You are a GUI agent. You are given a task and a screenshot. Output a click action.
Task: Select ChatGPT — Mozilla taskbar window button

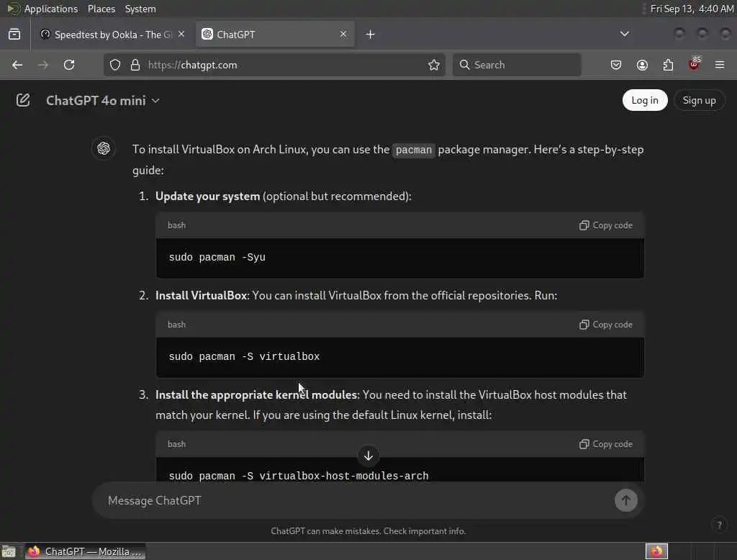[85, 551]
